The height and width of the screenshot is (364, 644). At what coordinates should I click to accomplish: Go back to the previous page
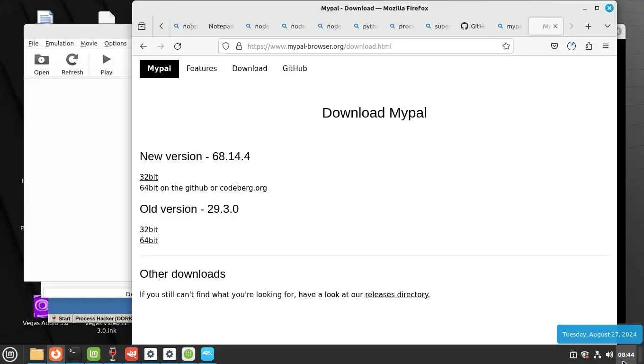[143, 46]
